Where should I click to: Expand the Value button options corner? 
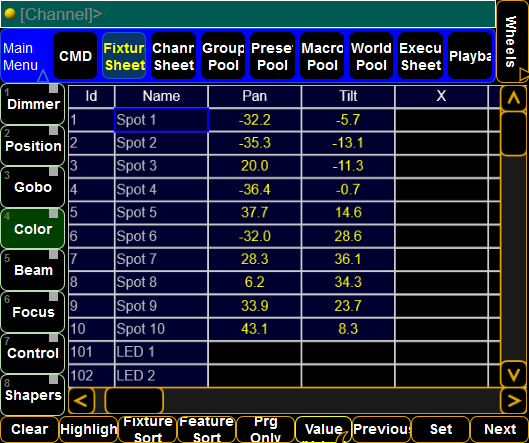[x=344, y=437]
